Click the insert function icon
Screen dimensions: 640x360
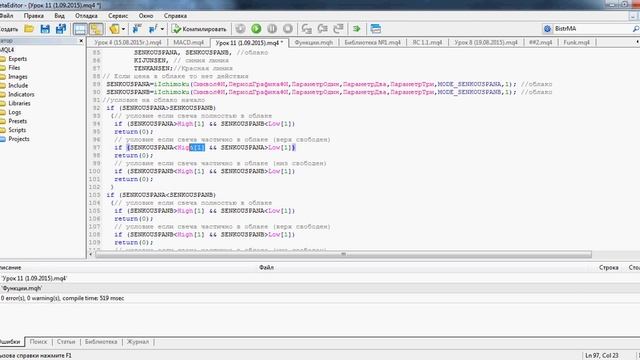pyautogui.click(x=153, y=29)
